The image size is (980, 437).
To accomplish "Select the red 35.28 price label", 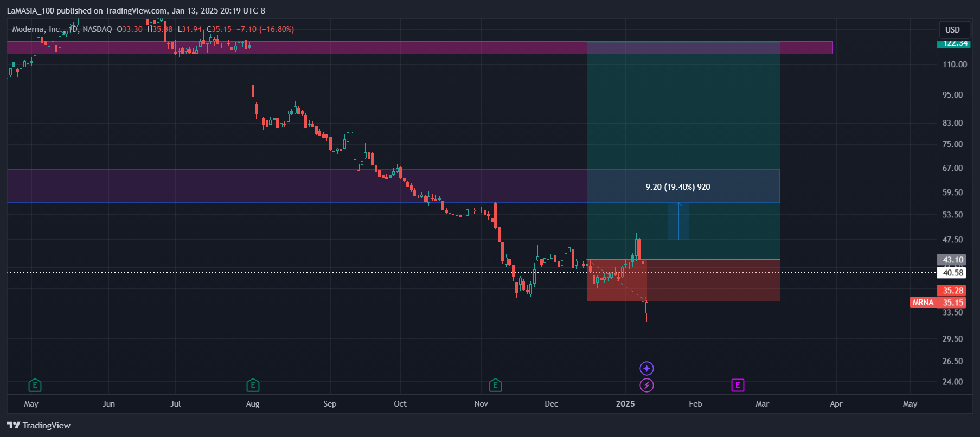I will click(953, 291).
